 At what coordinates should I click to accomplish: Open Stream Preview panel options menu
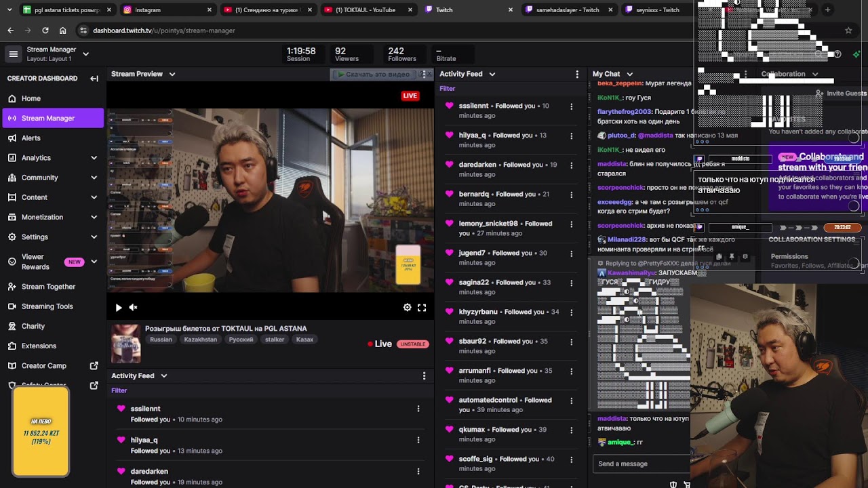click(425, 74)
